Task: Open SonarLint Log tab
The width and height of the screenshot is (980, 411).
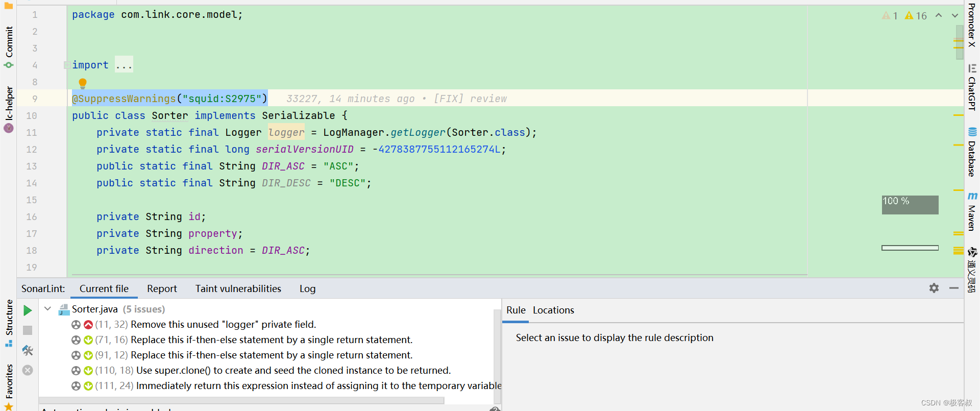Action: tap(307, 288)
